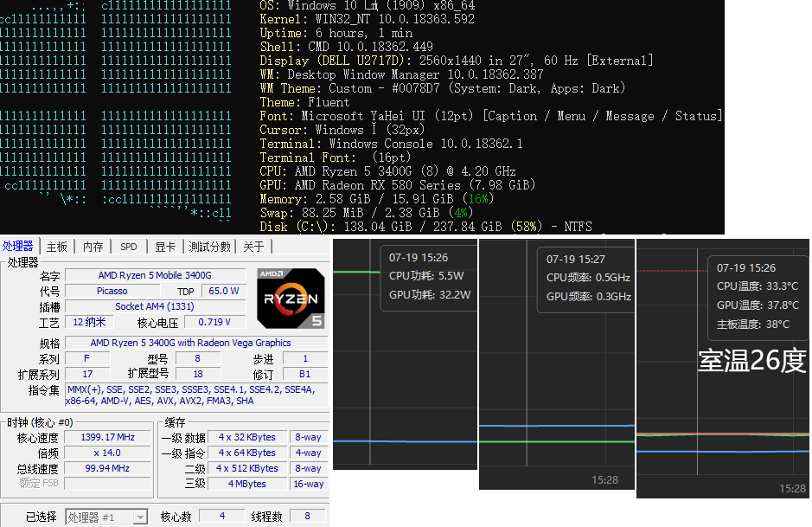This screenshot has width=812, height=527.
Task: Click the L3 cache value 4 MBytes
Action: pos(247,484)
